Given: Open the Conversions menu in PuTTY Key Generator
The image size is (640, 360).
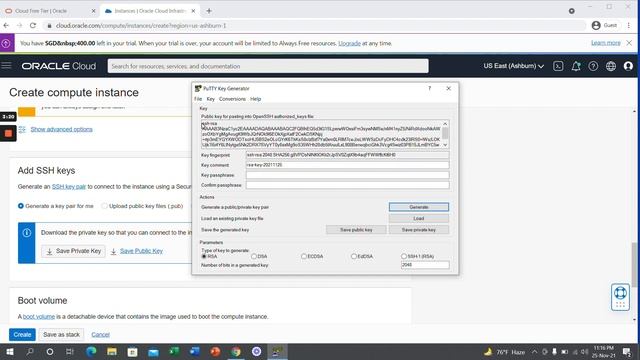Looking at the screenshot, I should pos(232,99).
